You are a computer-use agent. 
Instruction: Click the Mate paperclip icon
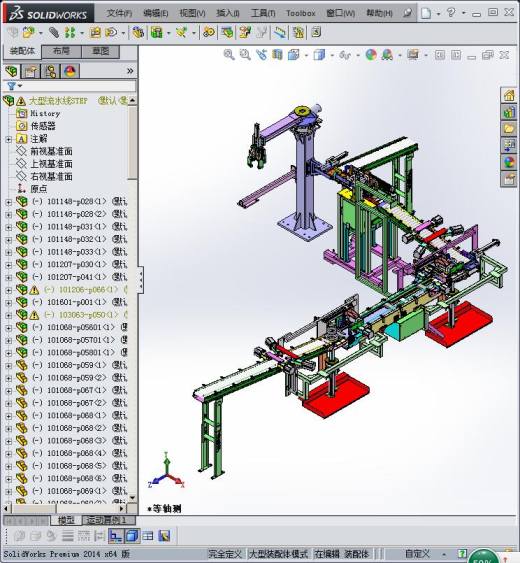tap(54, 33)
